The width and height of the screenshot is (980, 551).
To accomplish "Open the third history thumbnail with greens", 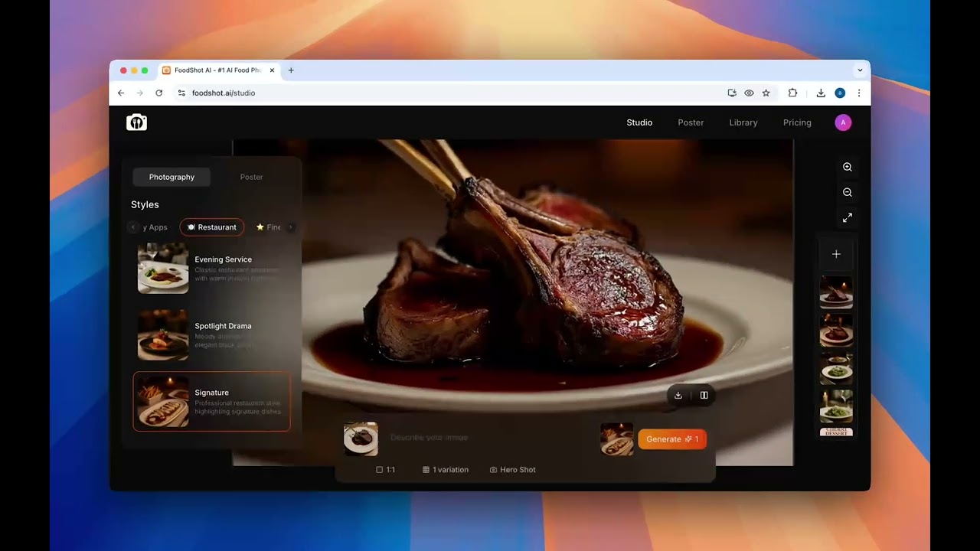I will [x=836, y=368].
